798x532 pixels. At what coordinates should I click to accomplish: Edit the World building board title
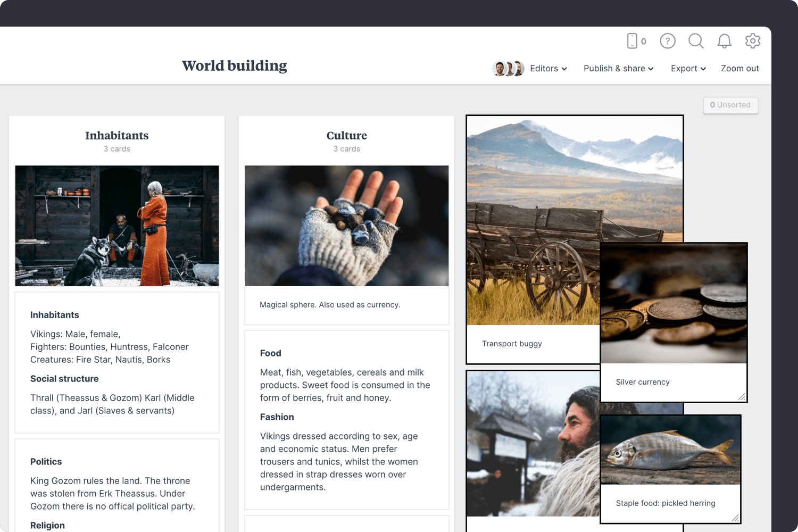click(234, 65)
